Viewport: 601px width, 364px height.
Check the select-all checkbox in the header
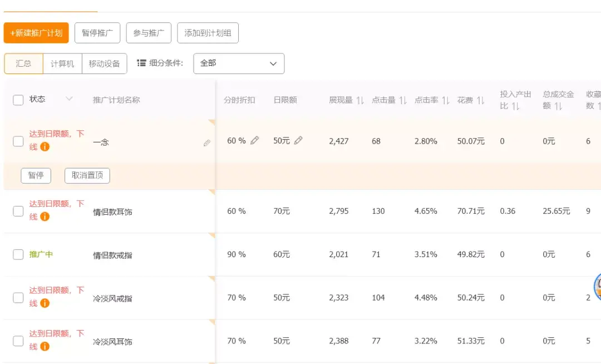(x=18, y=99)
